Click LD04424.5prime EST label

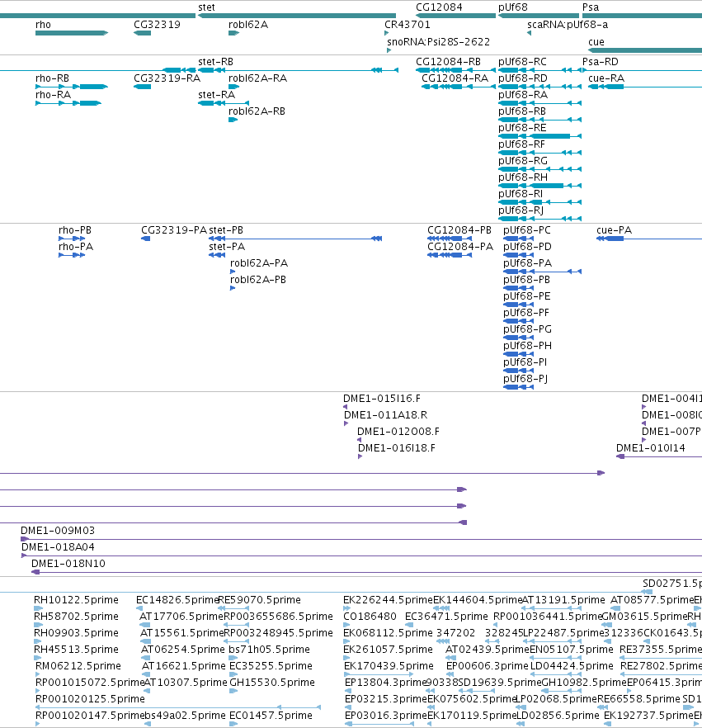pos(572,666)
